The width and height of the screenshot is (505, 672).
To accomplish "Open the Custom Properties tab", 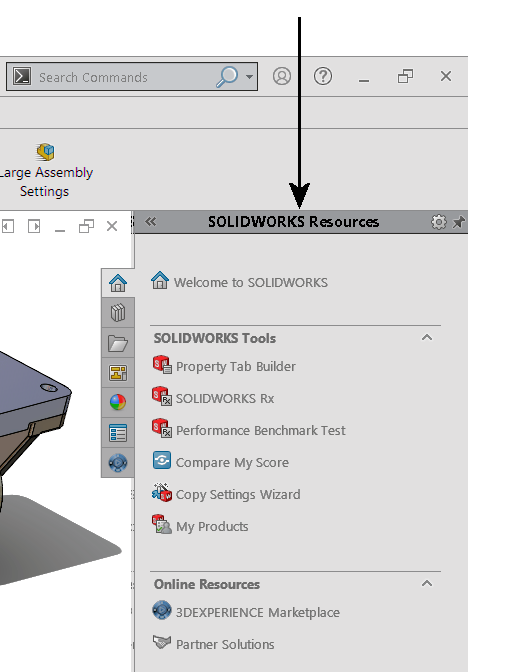I will pos(118,433).
